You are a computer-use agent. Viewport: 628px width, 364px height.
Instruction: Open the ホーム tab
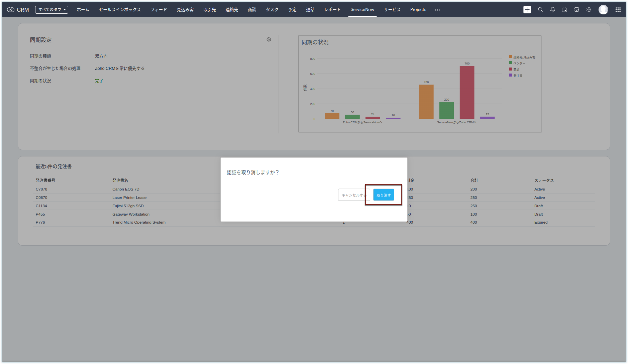pyautogui.click(x=83, y=10)
